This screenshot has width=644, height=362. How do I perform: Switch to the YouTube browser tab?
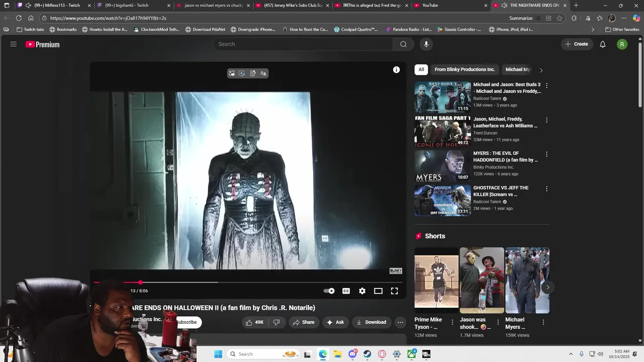click(450, 6)
